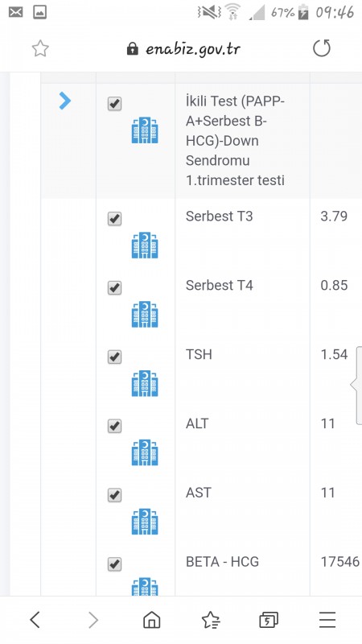
Task: Expand the İkili Test row chevron
Action: pos(65,101)
